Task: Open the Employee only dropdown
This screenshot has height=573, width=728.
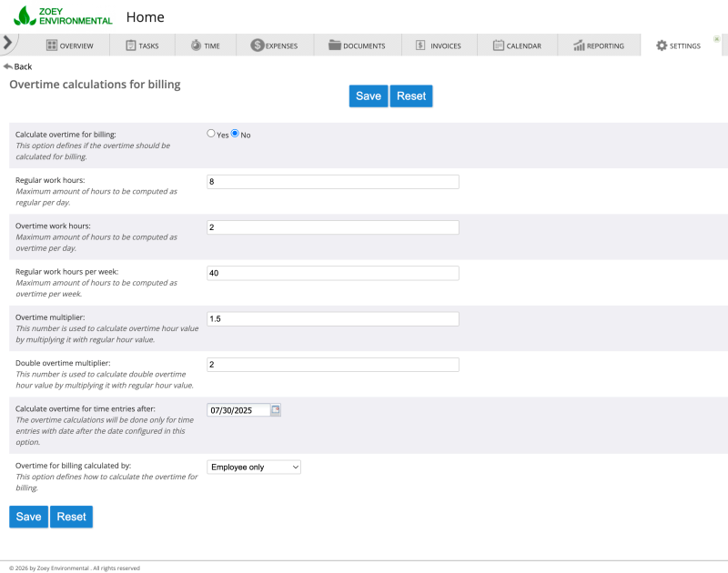Action: pyautogui.click(x=251, y=467)
